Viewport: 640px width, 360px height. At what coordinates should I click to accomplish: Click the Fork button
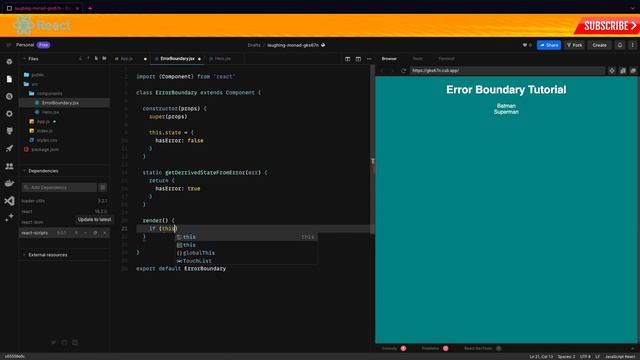pyautogui.click(x=575, y=45)
